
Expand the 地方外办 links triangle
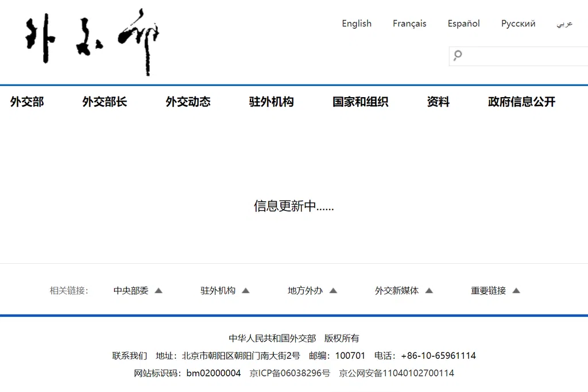[333, 291]
